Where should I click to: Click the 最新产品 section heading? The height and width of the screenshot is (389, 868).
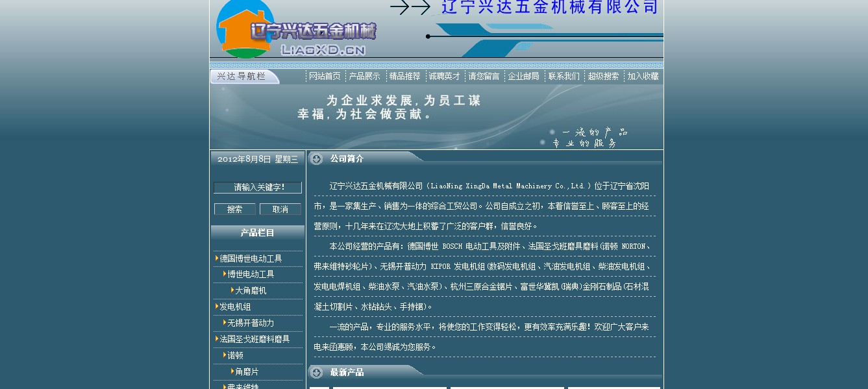347,372
